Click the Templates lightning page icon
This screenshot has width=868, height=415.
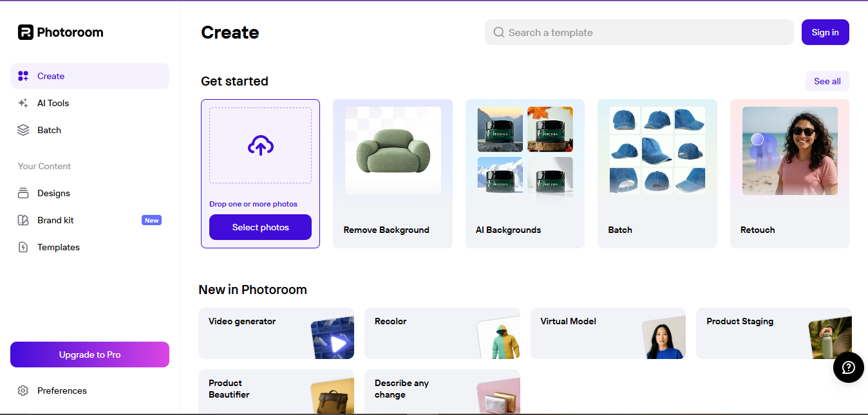coord(23,247)
